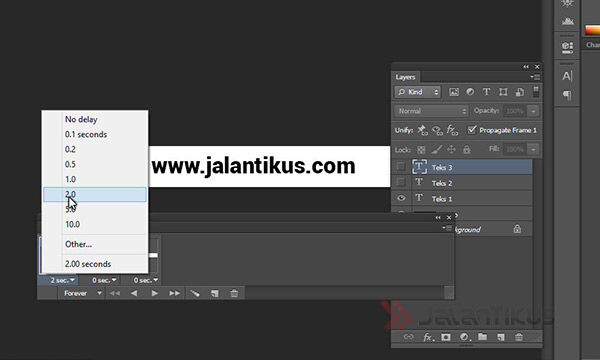Create new group folder in Layers
The height and width of the screenshot is (360, 600).
tap(483, 337)
